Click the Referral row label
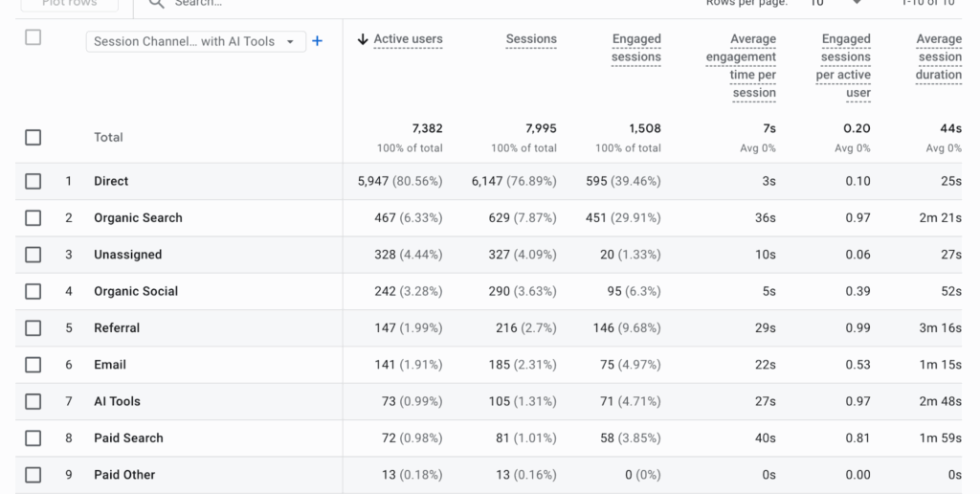This screenshot has height=494, width=980. [x=117, y=327]
